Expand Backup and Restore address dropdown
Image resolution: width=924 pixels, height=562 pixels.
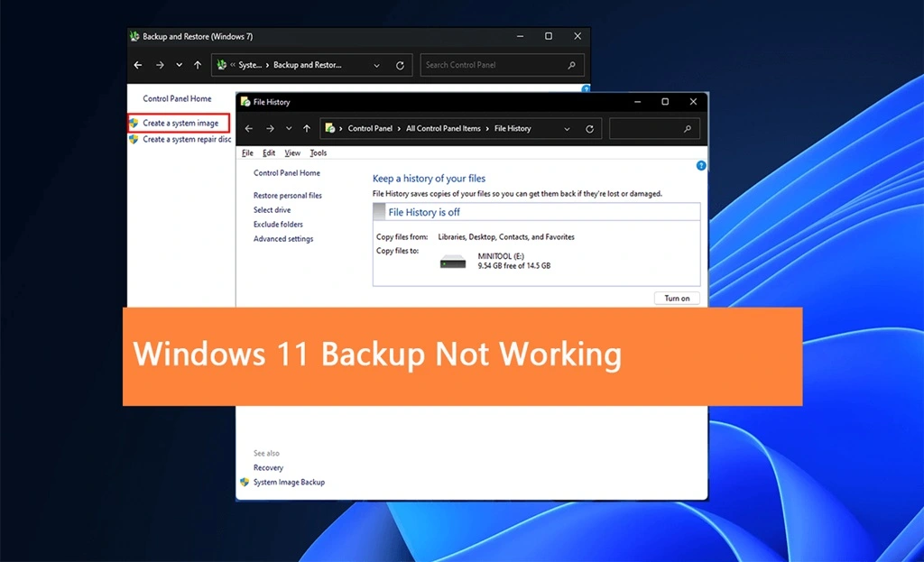coord(376,65)
